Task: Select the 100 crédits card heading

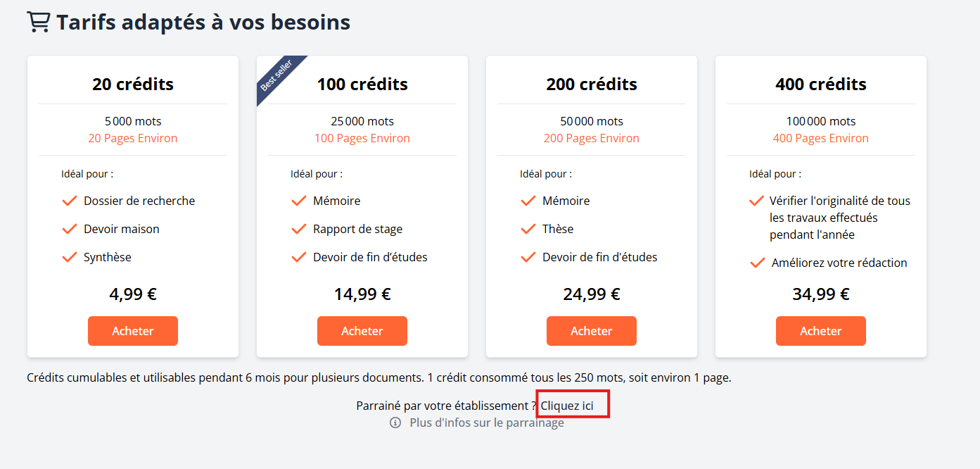Action: [362, 84]
